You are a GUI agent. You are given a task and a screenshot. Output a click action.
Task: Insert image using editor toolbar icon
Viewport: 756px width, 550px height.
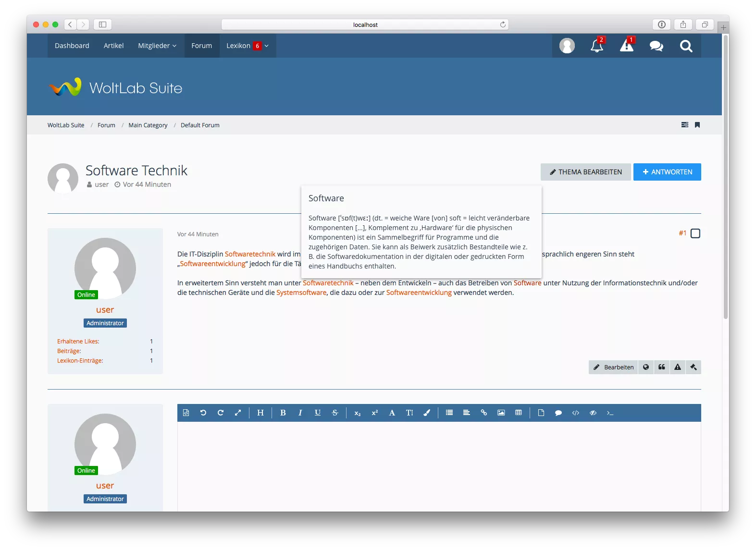(501, 413)
